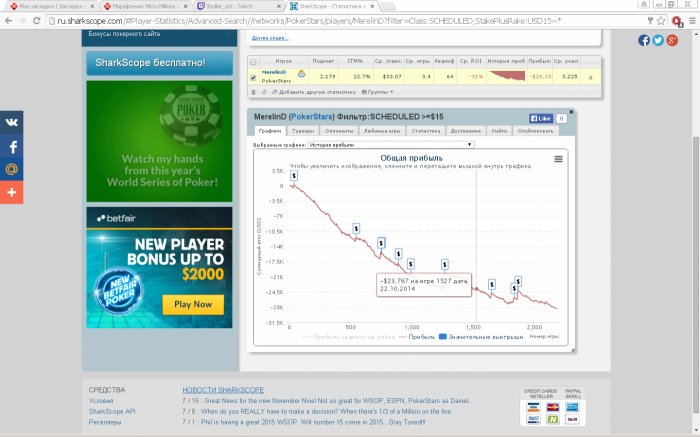700x437 pixels.
Task: Click the MerelinD player name link in table
Action: (274, 72)
